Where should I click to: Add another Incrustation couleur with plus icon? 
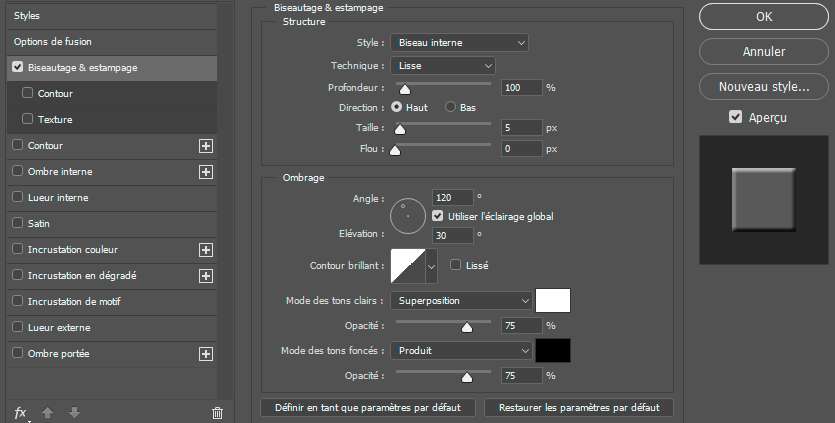click(x=206, y=250)
